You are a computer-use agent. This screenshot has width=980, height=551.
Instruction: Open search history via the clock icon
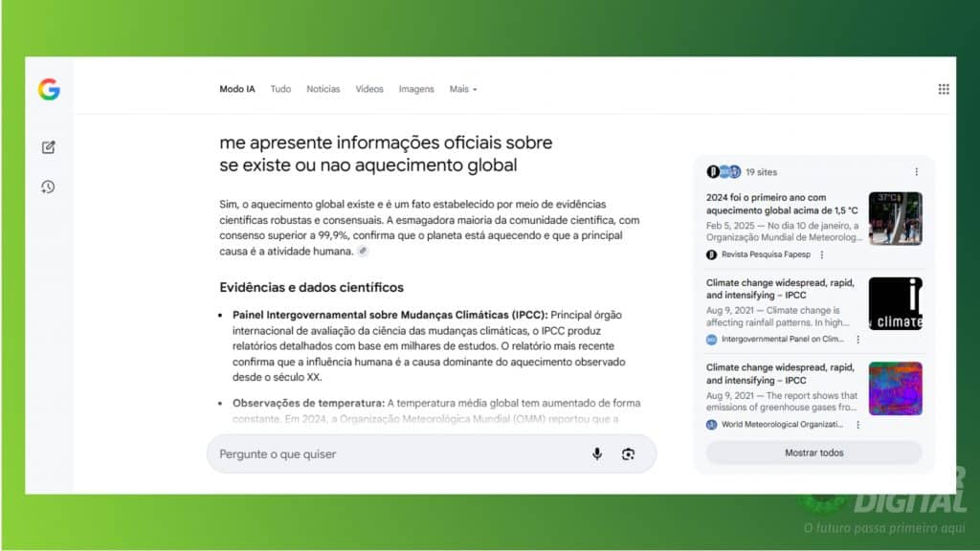pyautogui.click(x=48, y=187)
